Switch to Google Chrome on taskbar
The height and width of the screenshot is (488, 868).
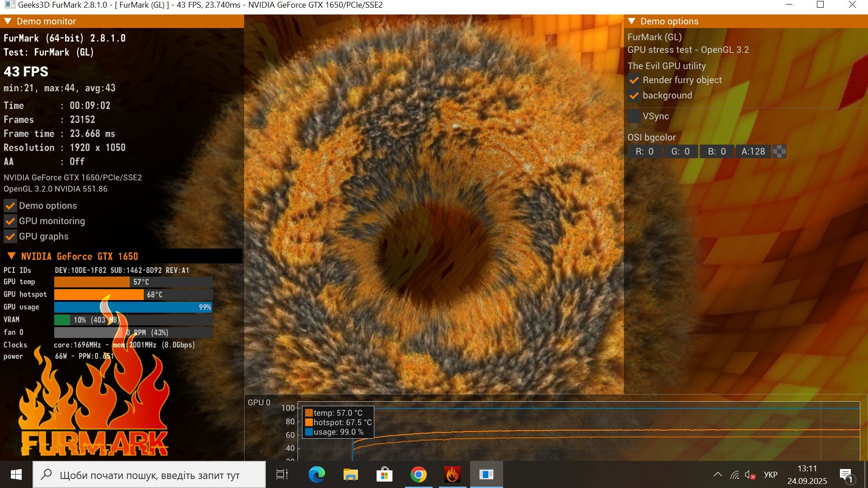(418, 474)
